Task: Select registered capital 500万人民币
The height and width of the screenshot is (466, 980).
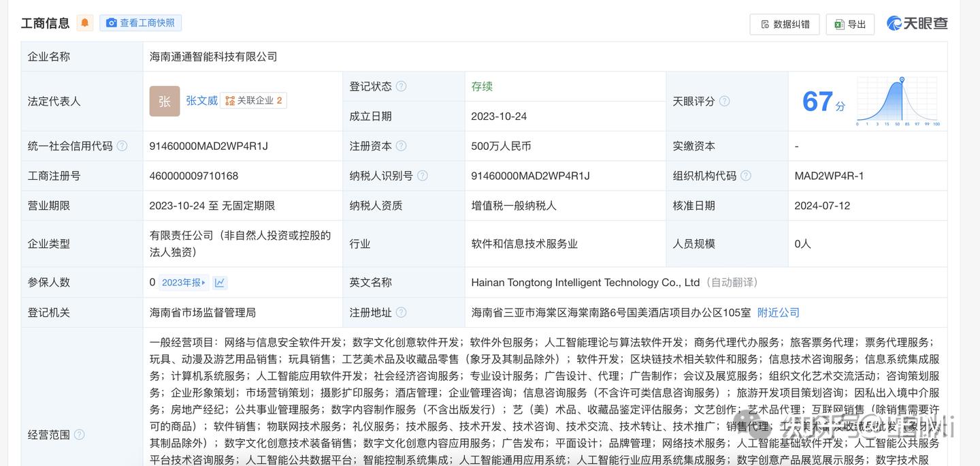Action: pos(502,146)
